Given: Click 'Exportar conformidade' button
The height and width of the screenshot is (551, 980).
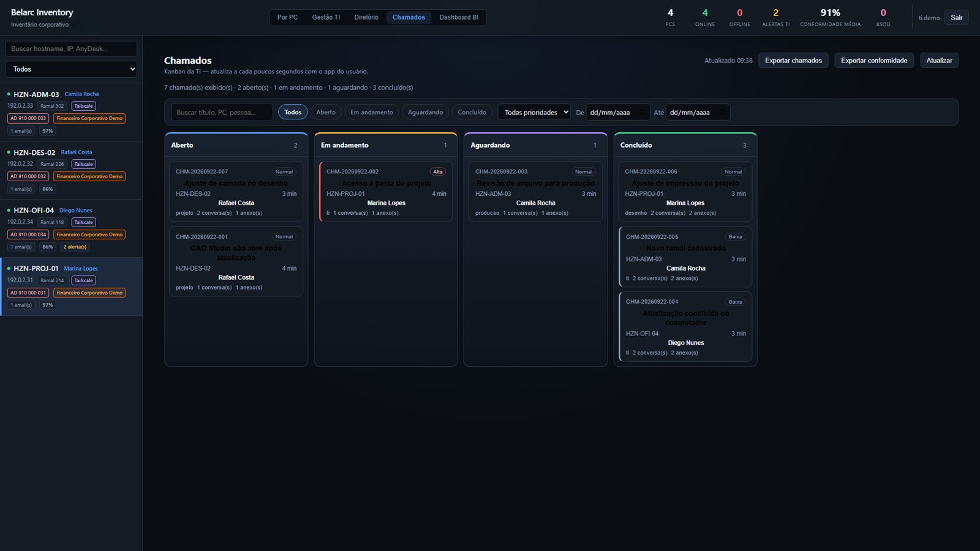Looking at the screenshot, I should pyautogui.click(x=874, y=61).
